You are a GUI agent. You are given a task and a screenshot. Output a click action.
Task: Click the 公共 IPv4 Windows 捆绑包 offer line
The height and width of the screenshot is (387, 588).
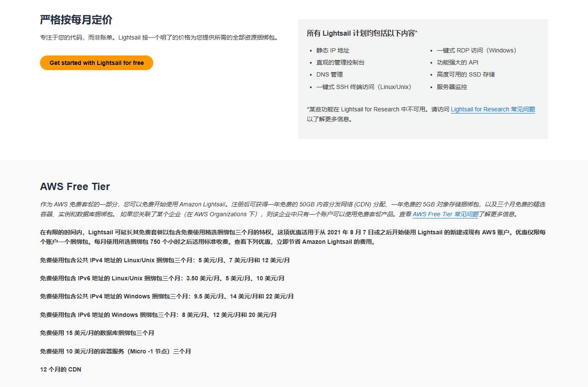click(167, 296)
